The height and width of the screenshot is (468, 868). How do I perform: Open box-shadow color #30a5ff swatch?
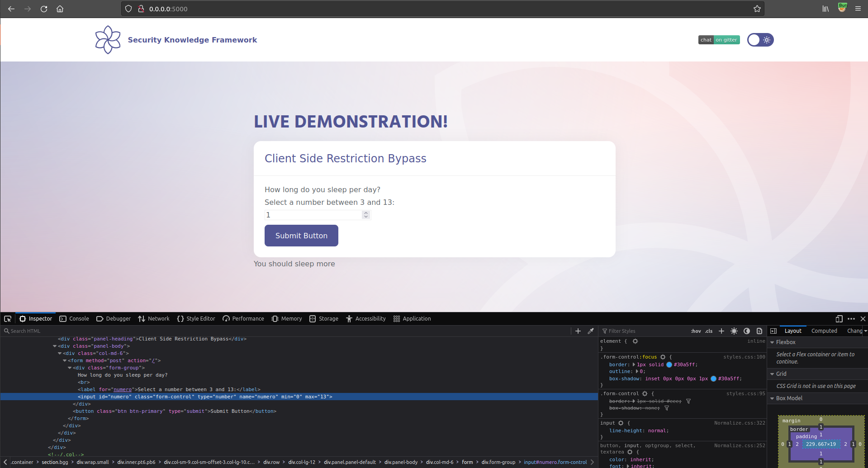(713, 379)
